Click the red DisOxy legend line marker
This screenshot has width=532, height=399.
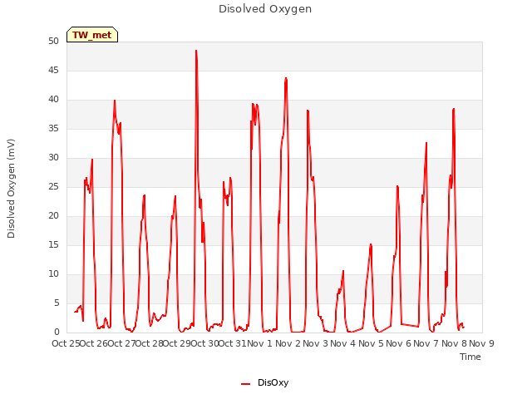[246, 384]
